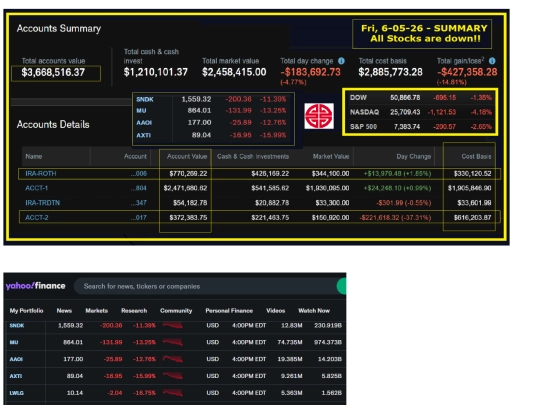Click ACCT-1 market value $1,930,095.00
Image resolution: width=540 pixels, height=405 pixels.
[327, 188]
